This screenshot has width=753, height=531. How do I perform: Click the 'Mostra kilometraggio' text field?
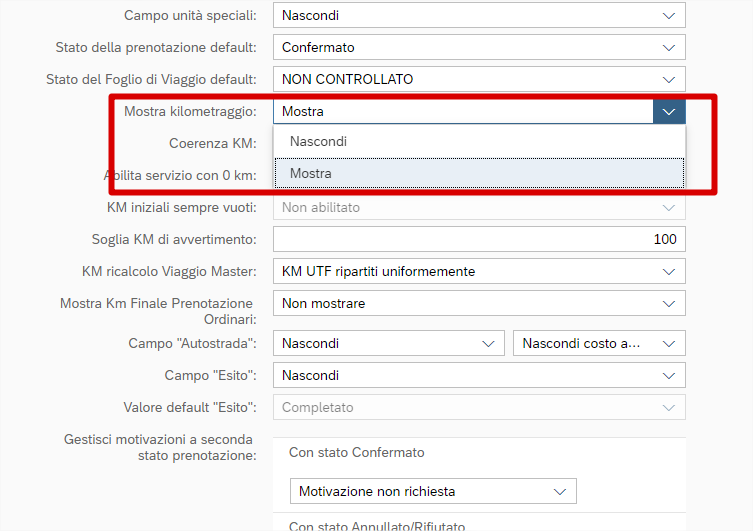[462, 111]
